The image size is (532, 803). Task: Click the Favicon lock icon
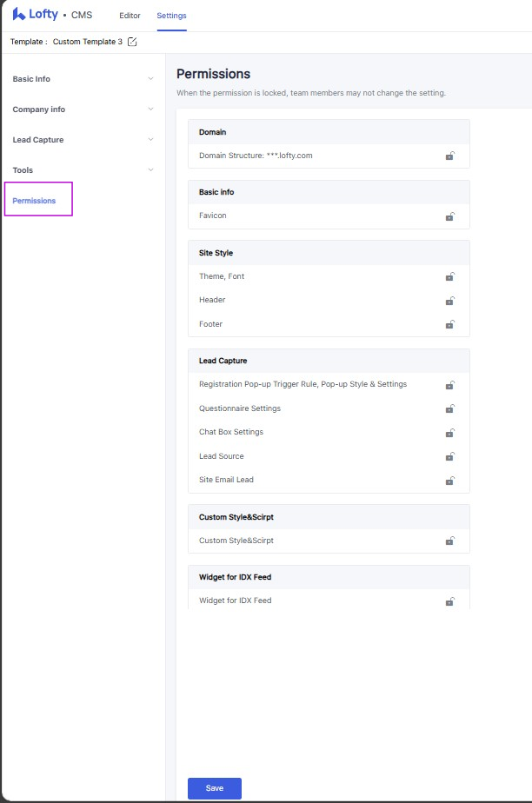(x=450, y=217)
